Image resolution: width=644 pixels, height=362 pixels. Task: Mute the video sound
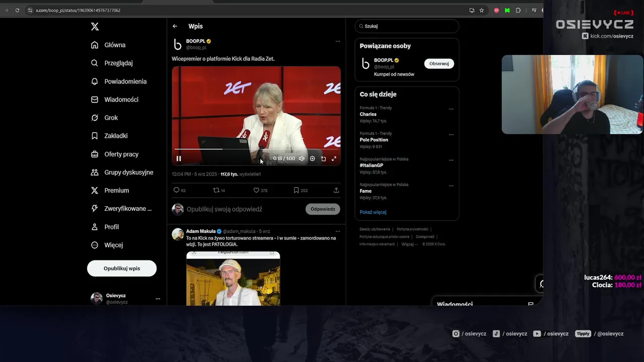pos(301,158)
